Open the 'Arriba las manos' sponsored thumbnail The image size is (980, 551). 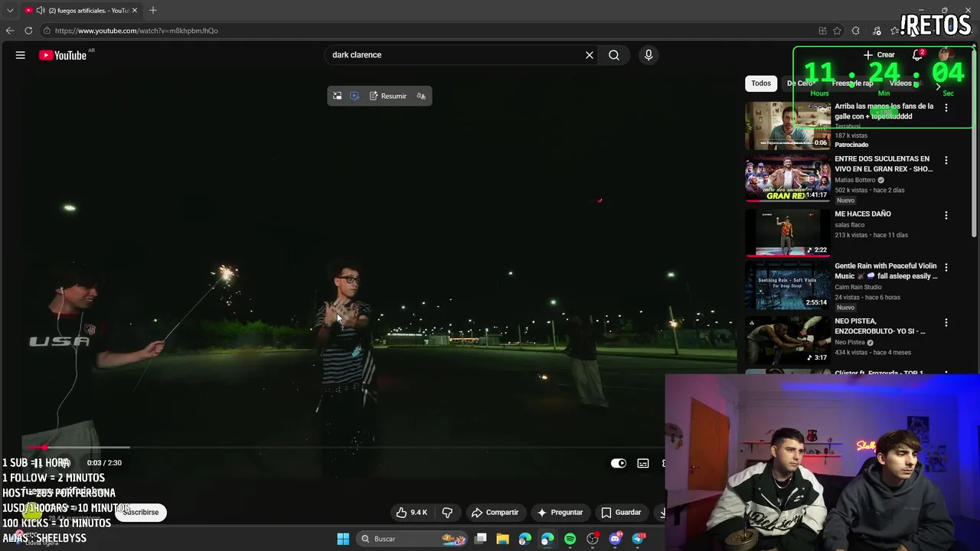(788, 126)
